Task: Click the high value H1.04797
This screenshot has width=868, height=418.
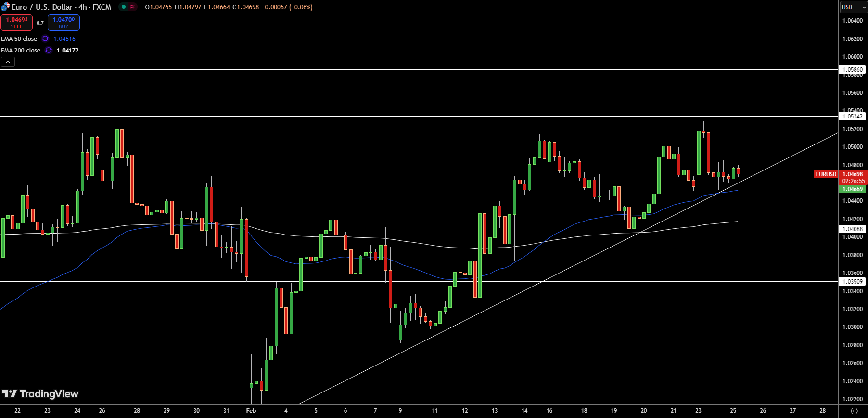Action: [188, 7]
